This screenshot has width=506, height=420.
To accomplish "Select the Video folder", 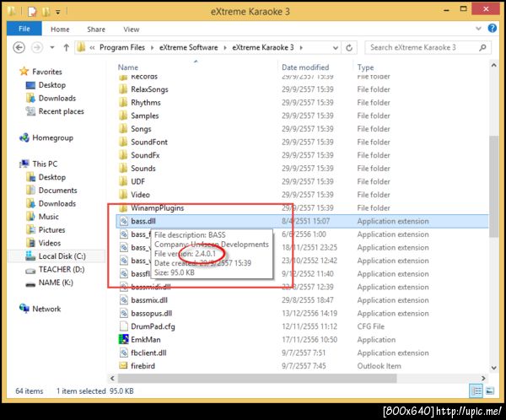I will [140, 195].
